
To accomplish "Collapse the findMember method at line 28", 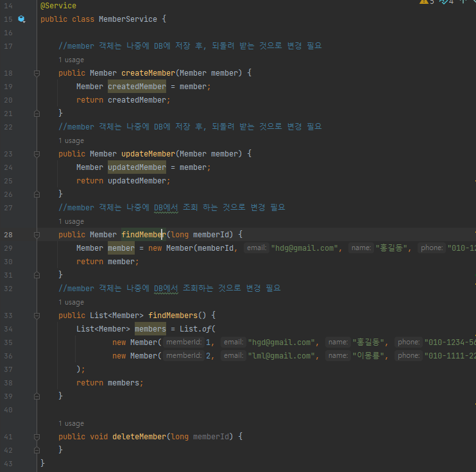I will [37, 235].
